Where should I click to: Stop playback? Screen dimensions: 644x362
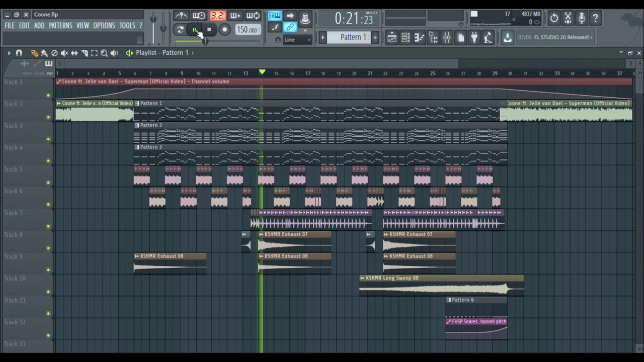click(209, 30)
